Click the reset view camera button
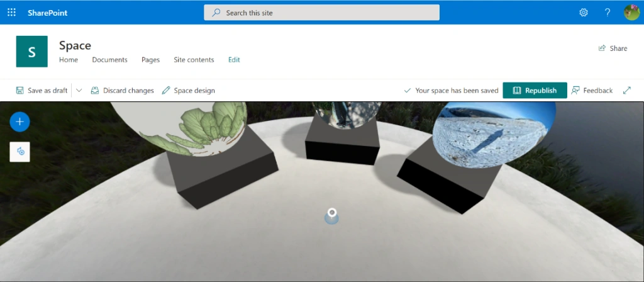Screen dimensions: 644x282 point(19,152)
